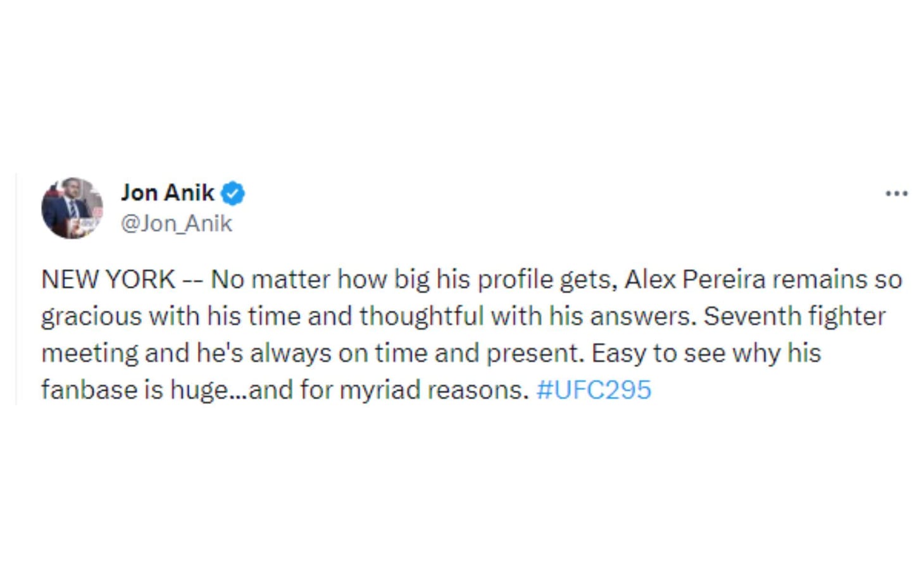Screen dimensions: 924x578
Task: Click Jon Anik's verified blue checkmark badge
Action: pyautogui.click(x=234, y=193)
